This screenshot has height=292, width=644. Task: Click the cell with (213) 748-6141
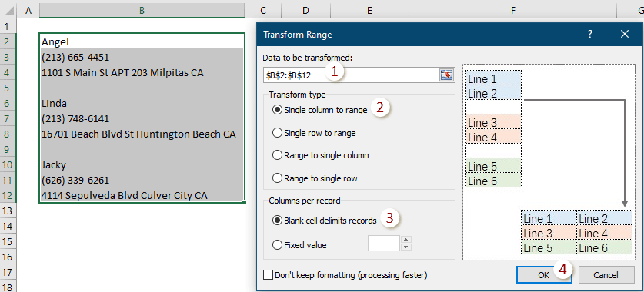(x=142, y=118)
